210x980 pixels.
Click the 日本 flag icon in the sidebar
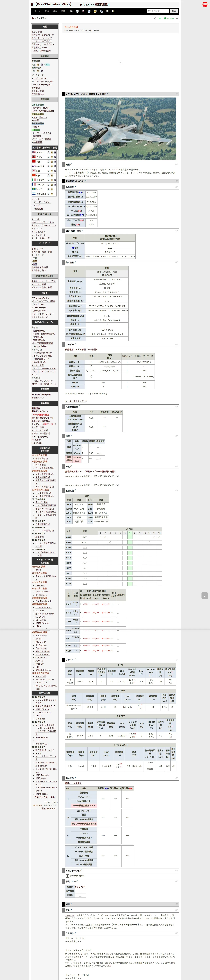pos(34,171)
